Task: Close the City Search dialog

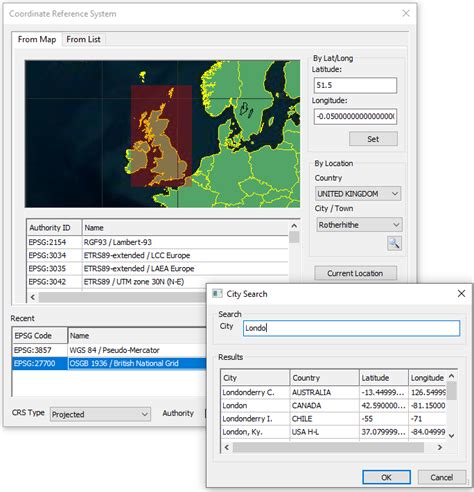Action: click(461, 294)
